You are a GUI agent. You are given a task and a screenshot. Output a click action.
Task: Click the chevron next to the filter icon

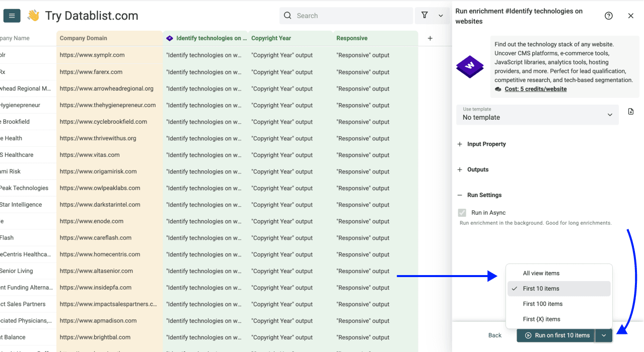click(440, 16)
